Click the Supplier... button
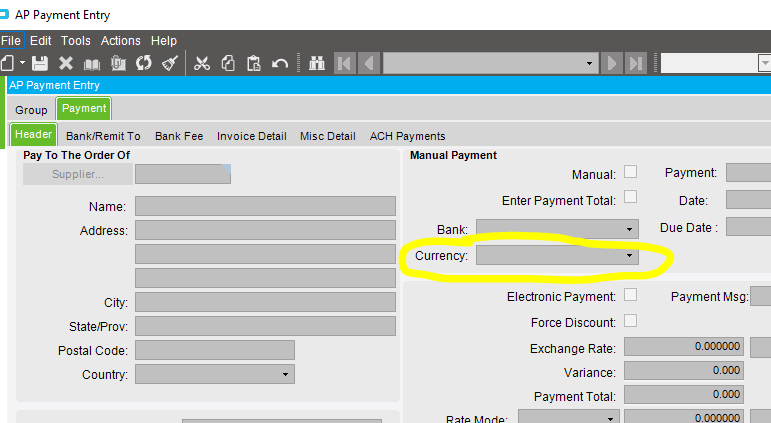 (78, 174)
